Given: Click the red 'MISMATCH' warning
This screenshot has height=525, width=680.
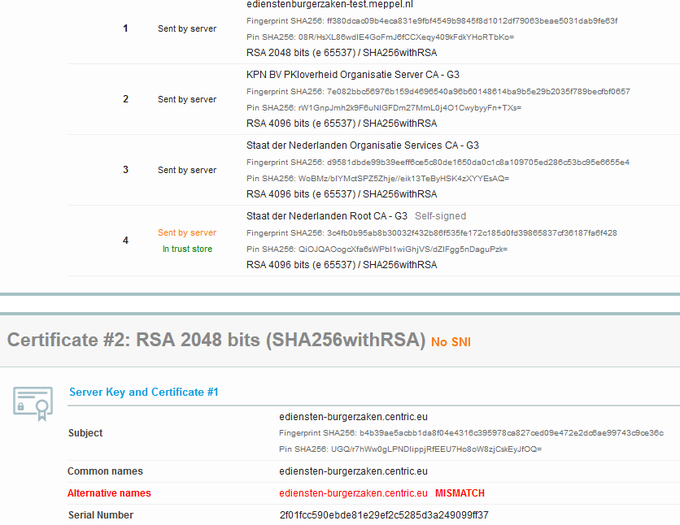Looking at the screenshot, I should pos(460,493).
